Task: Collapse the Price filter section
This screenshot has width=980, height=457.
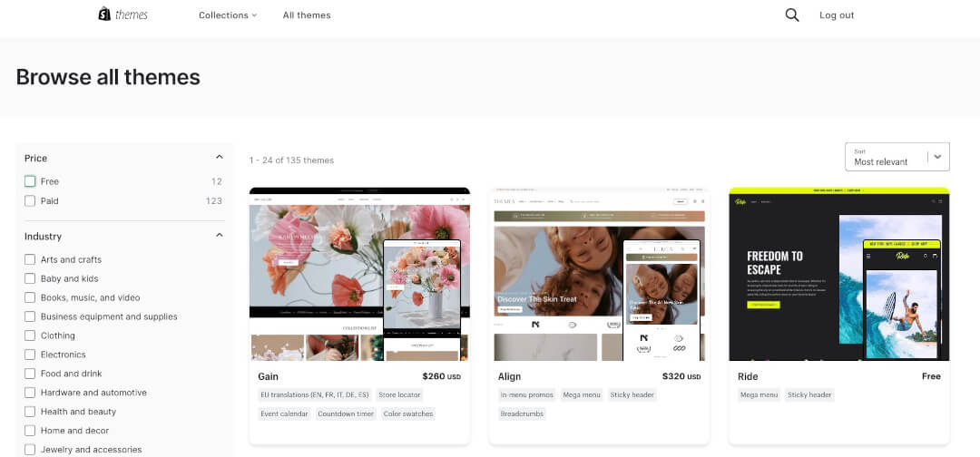Action: coord(220,158)
